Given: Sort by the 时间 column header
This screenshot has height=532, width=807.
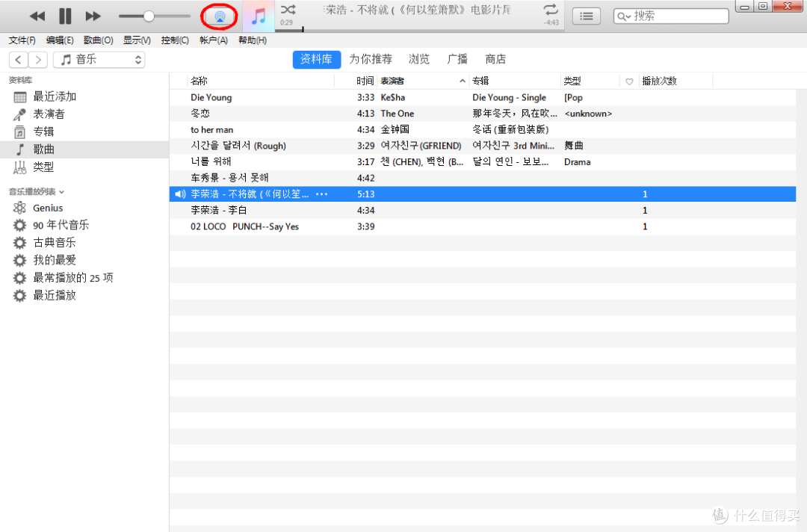Looking at the screenshot, I should 356,81.
